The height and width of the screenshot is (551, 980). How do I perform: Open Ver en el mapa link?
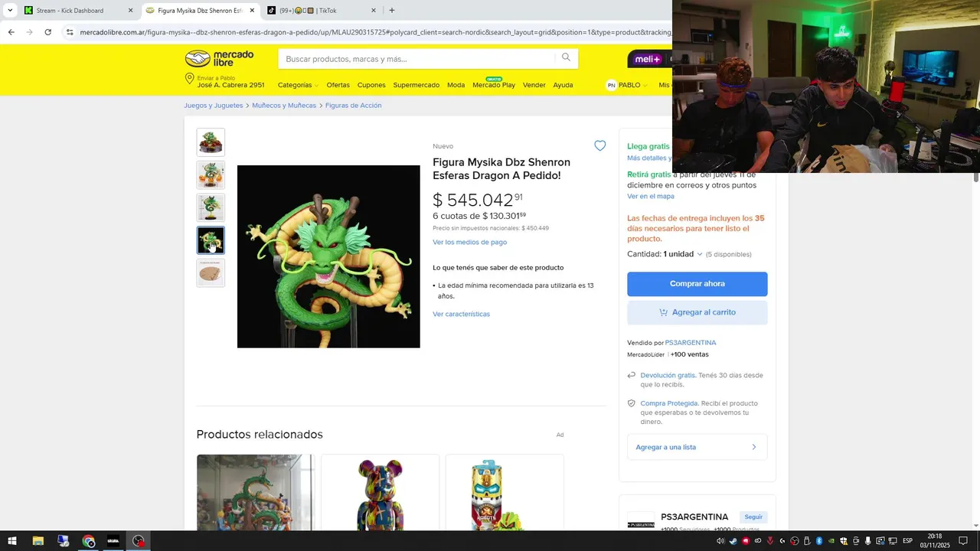pos(651,196)
